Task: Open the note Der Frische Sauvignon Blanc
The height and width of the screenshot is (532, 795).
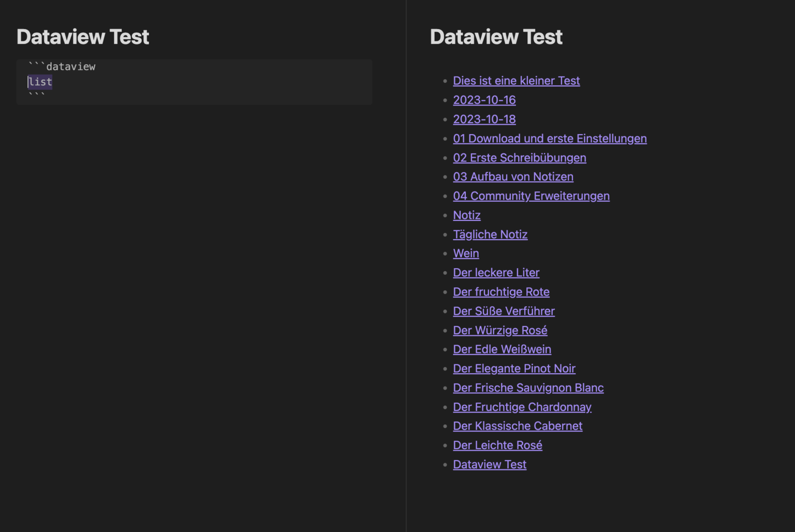Action: [x=528, y=387]
